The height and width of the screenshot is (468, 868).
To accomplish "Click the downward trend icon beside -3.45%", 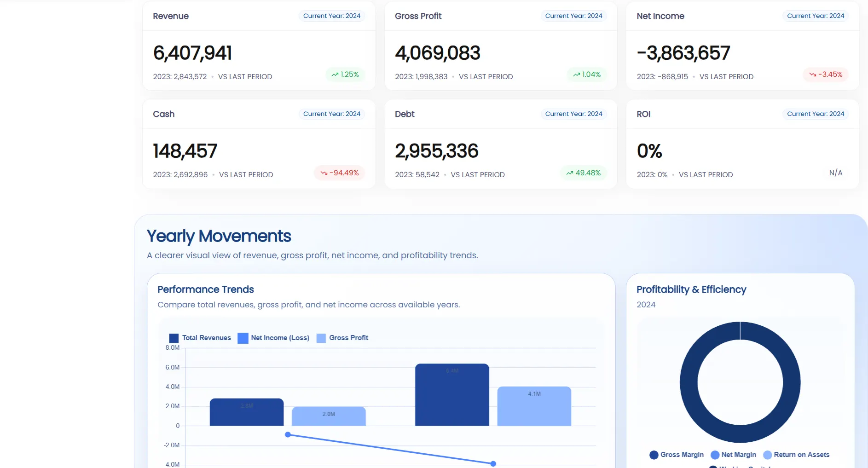I will [x=813, y=75].
